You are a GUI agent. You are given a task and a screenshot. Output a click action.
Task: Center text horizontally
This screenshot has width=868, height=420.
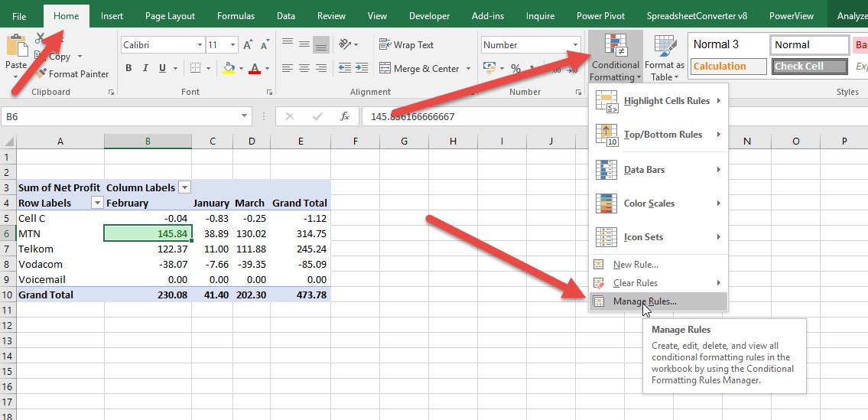click(x=304, y=68)
